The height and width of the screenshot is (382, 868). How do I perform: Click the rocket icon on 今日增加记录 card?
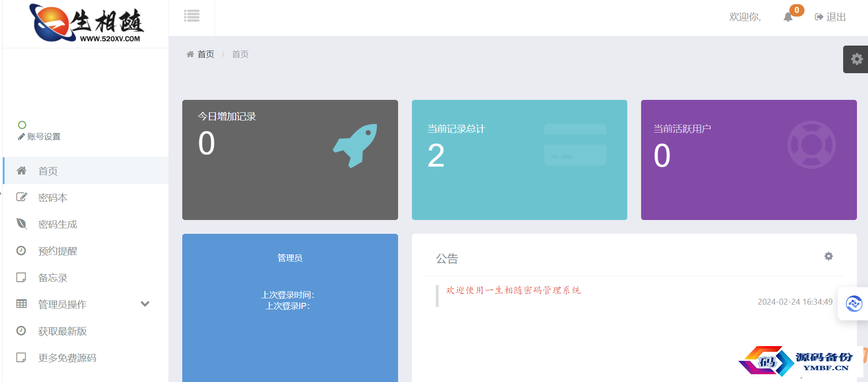[355, 145]
